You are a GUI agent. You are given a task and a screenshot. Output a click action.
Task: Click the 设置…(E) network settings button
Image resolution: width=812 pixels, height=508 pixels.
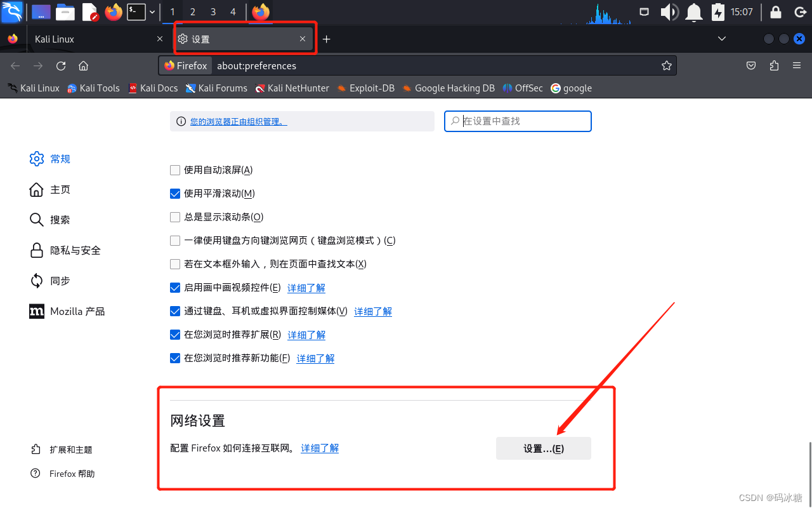coord(544,448)
